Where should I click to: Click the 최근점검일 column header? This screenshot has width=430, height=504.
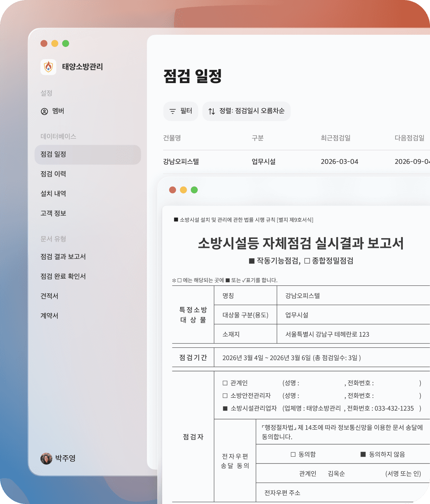(336, 138)
